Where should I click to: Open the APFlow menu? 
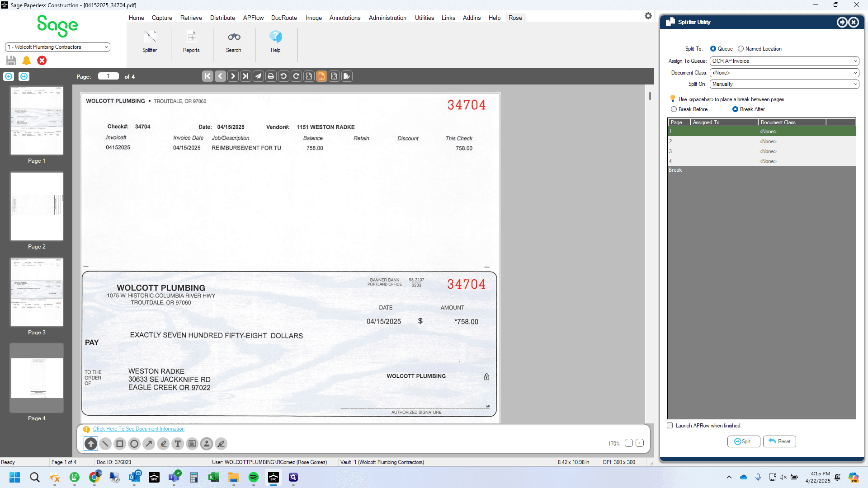pos(253,18)
